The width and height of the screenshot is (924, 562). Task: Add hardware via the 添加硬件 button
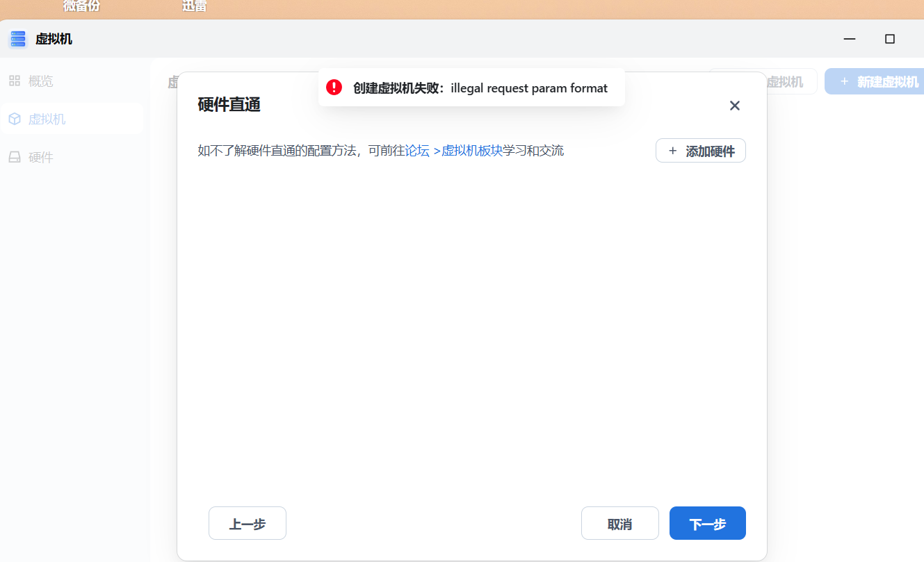click(700, 151)
